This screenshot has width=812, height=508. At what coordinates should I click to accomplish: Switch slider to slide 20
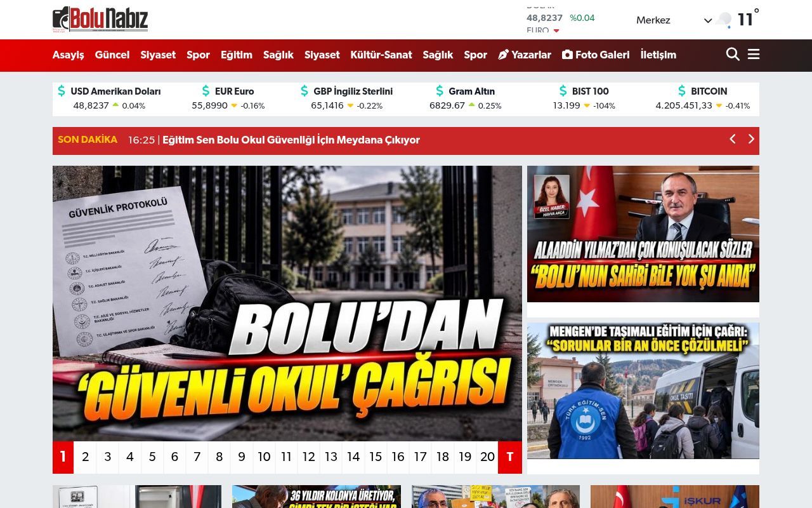(x=487, y=457)
